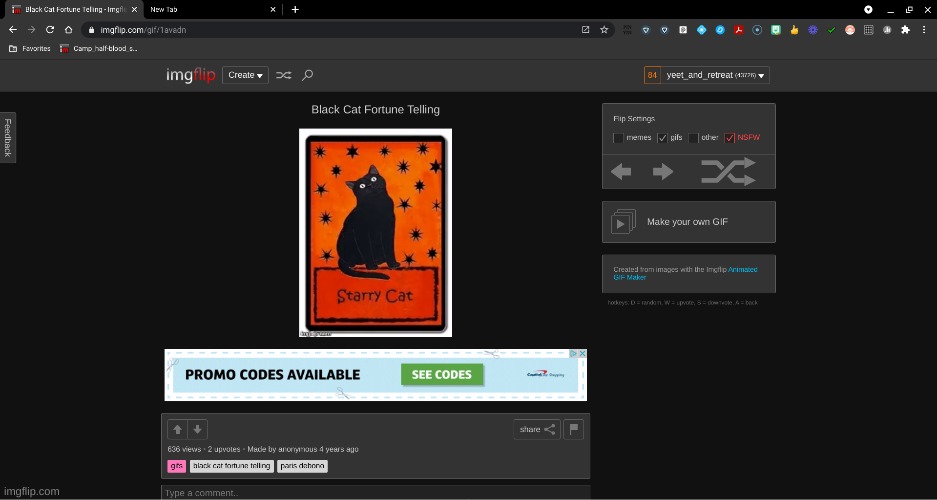937x500 pixels.
Task: Open the search magnifier icon
Action: [x=307, y=75]
